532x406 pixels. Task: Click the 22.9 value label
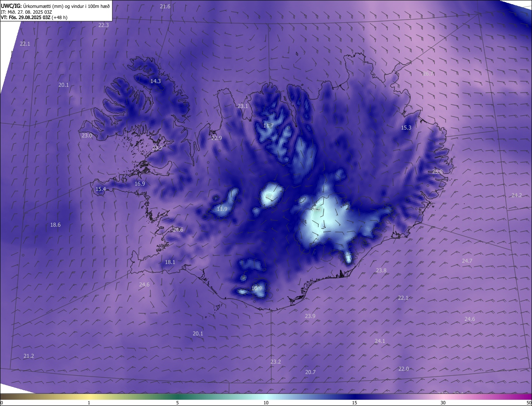click(x=217, y=138)
